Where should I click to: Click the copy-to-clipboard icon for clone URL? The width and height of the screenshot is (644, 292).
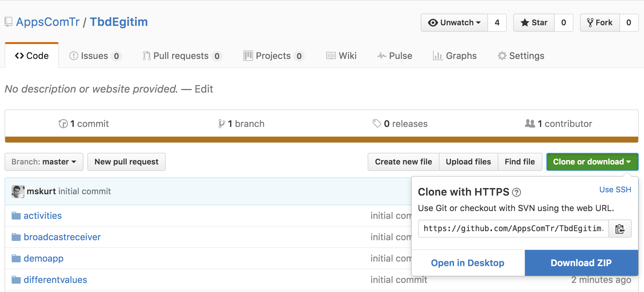click(x=620, y=229)
